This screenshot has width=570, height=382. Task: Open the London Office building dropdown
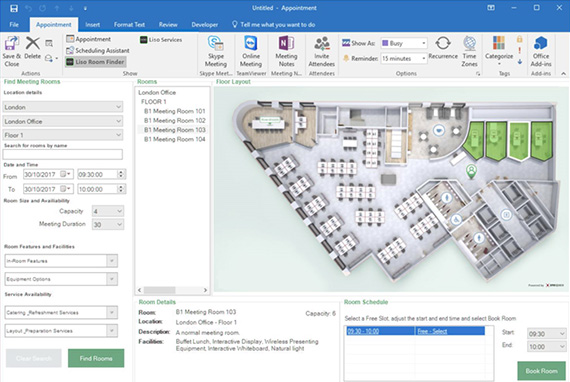point(63,121)
